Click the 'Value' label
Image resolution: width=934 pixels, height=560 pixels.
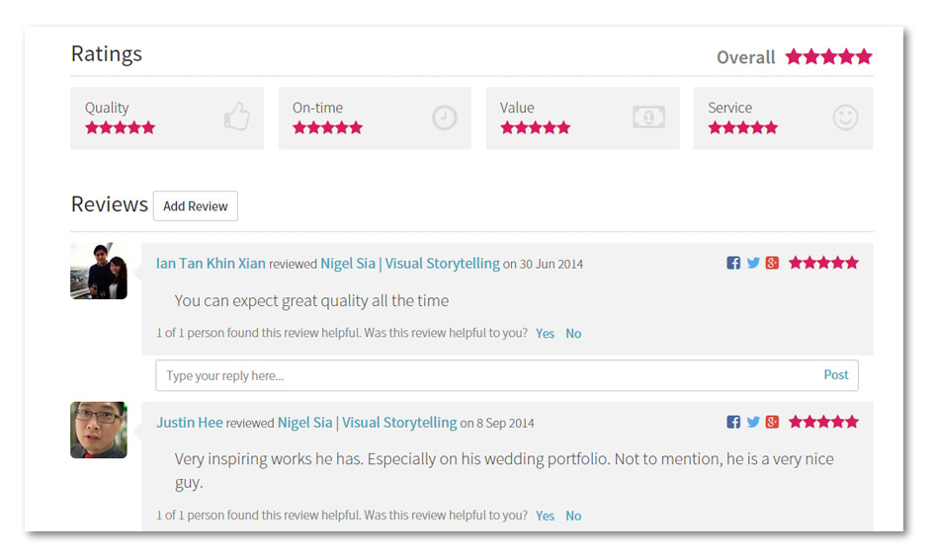click(517, 108)
